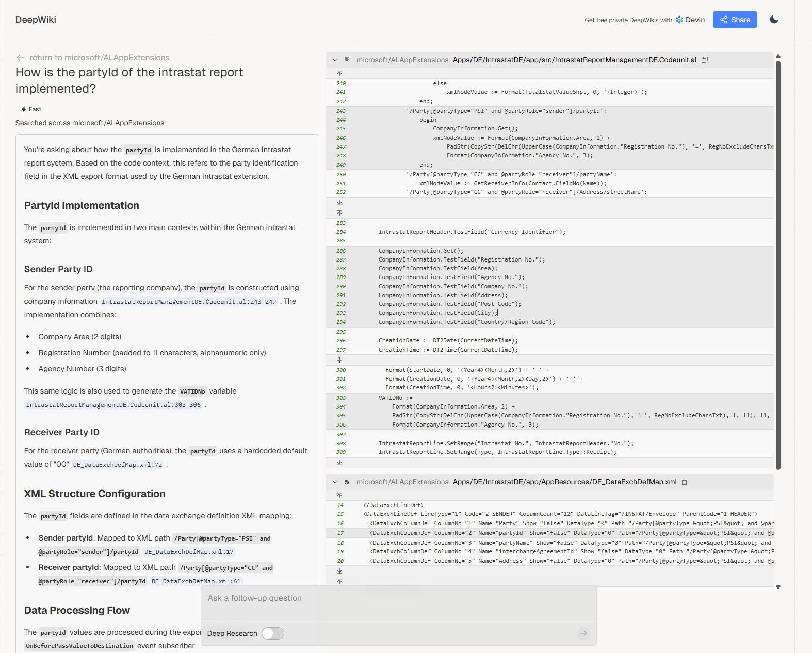The image size is (812, 653).
Task: Click code line 286 'CompanyInformation.Get();'
Action: coord(421,251)
